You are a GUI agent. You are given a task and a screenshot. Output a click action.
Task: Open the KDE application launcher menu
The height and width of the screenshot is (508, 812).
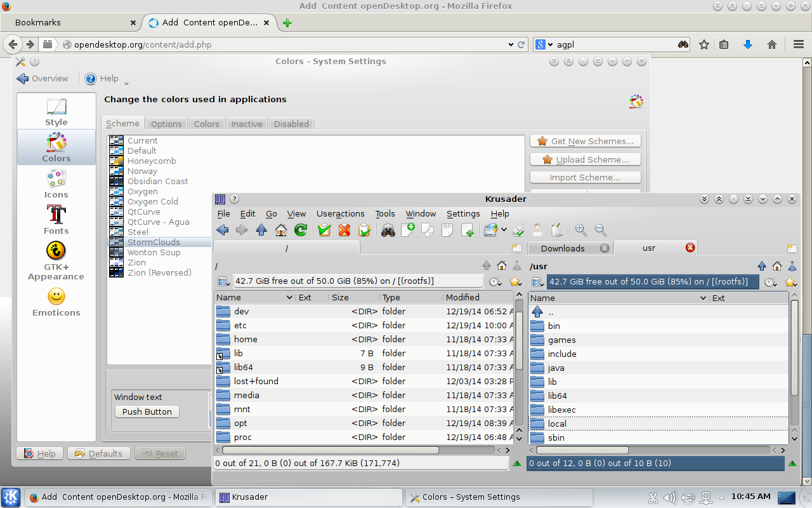tap(11, 497)
